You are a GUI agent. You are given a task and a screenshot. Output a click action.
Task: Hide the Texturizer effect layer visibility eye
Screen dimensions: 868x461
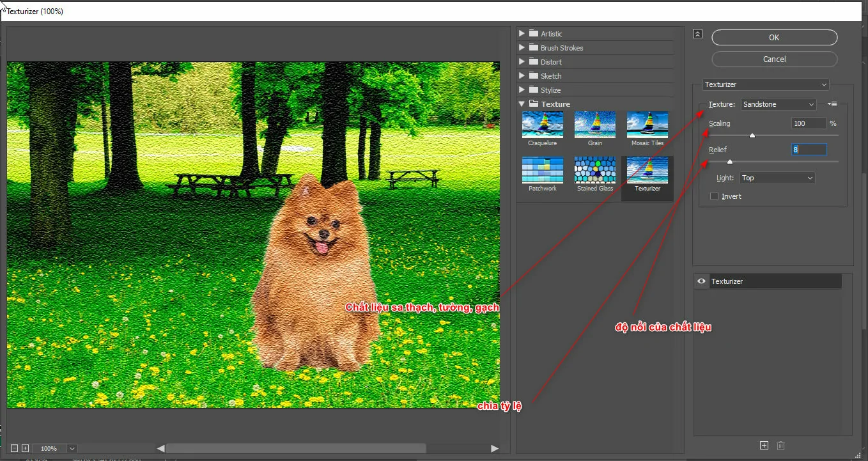coord(701,281)
